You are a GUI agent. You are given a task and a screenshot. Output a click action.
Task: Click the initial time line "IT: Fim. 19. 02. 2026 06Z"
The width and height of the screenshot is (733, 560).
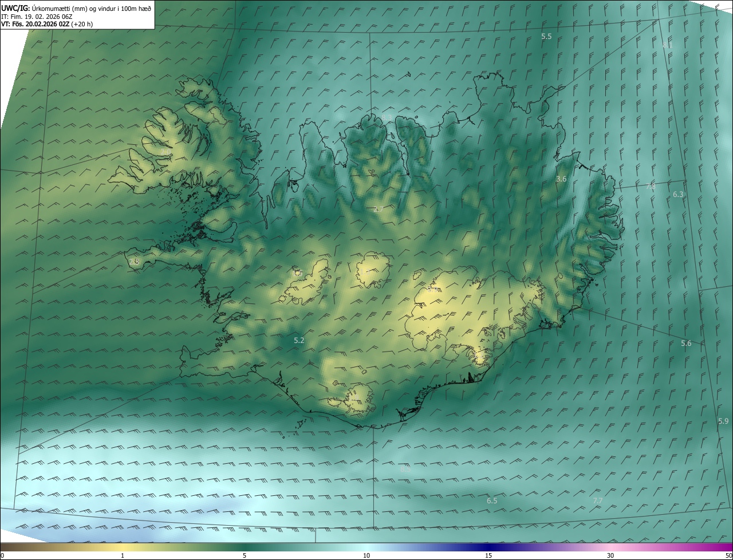37,16
